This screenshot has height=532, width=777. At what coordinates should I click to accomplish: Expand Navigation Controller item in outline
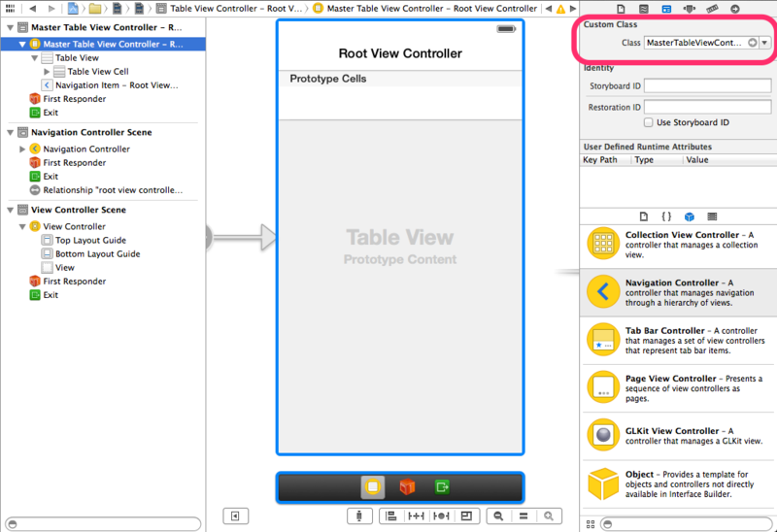[22, 150]
